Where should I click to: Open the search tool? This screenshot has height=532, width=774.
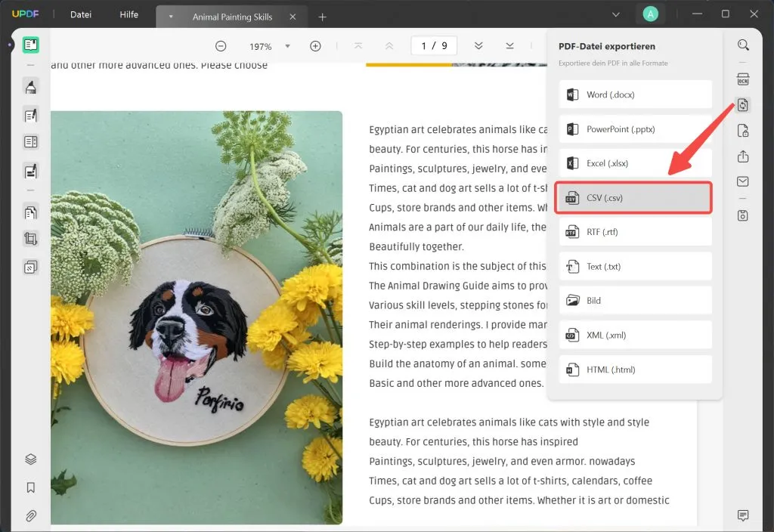[743, 45]
